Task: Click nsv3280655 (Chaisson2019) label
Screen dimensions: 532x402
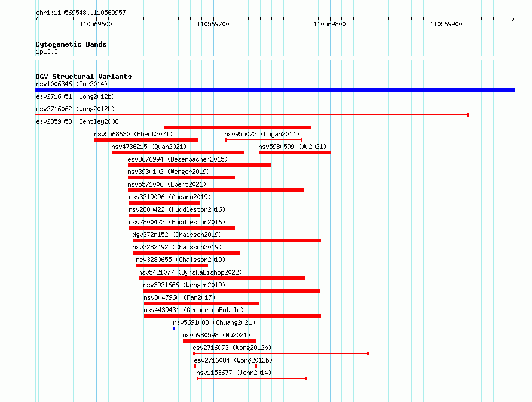Action: pos(181,260)
